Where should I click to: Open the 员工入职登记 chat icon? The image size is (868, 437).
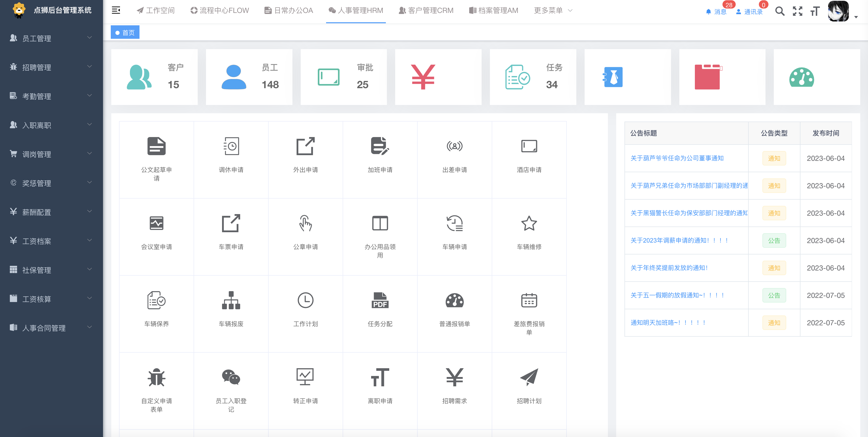231,378
